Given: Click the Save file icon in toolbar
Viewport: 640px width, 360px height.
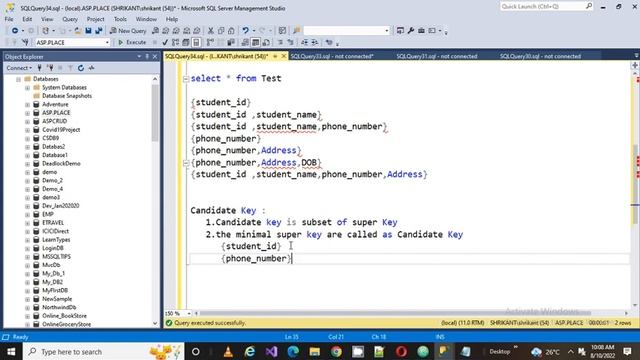Looking at the screenshot, I should point(88,31).
